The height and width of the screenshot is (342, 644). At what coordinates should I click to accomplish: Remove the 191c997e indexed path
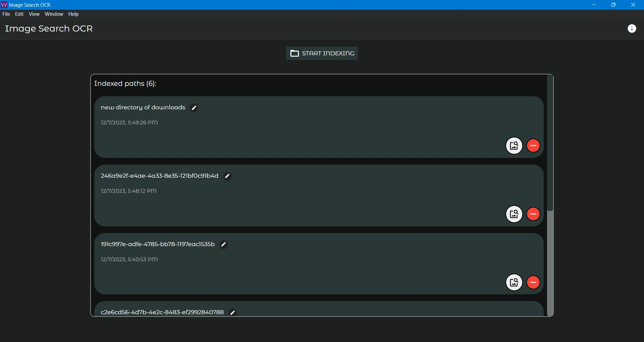click(533, 283)
